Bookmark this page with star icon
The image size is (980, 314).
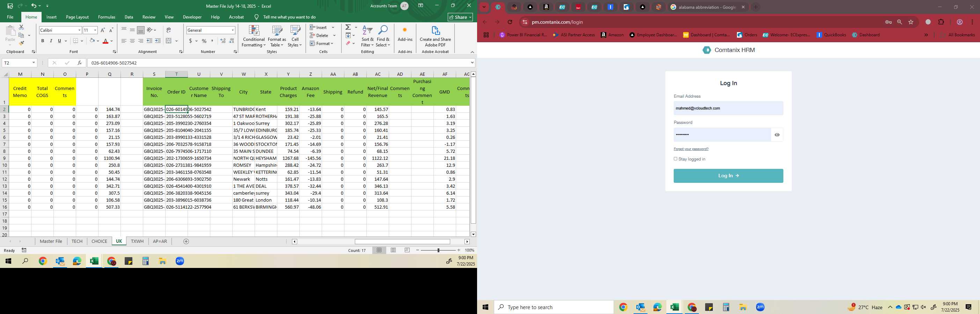911,22
